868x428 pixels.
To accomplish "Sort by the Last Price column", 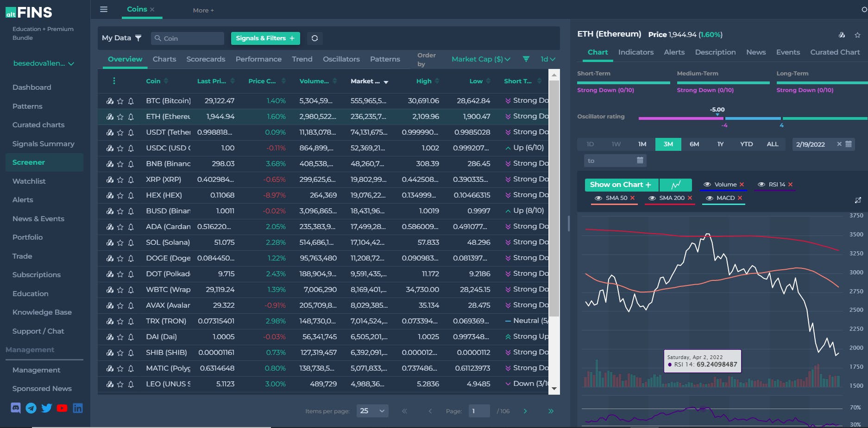I will click(216, 81).
